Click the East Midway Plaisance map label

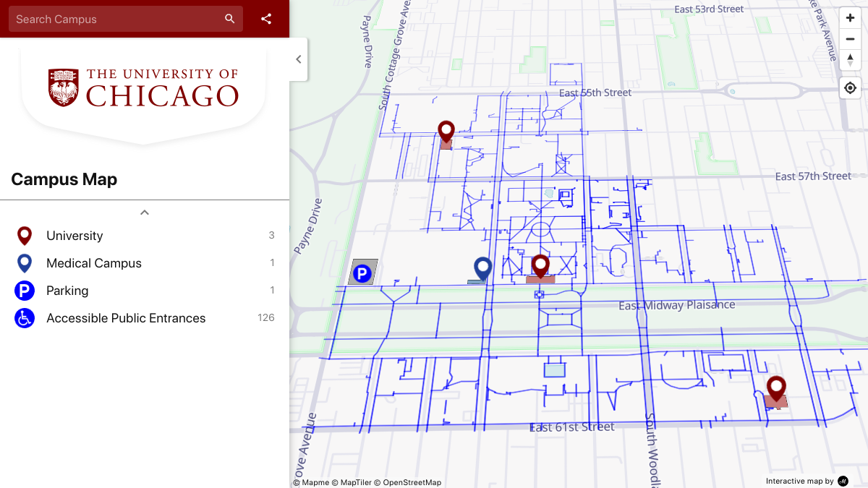coord(676,306)
